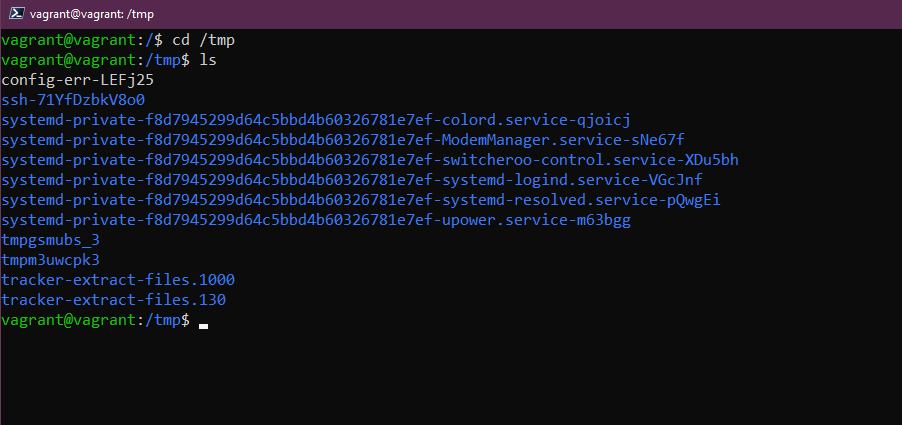Click the tmpm3uwcpk3 directory name

point(51,260)
